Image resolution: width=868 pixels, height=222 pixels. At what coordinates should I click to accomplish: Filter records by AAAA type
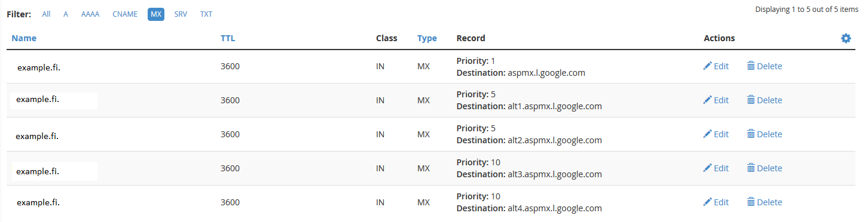pos(90,14)
